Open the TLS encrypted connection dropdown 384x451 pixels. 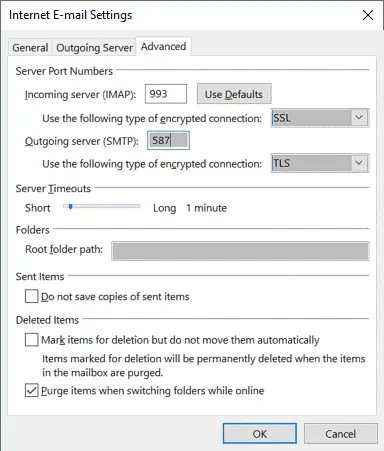(x=320, y=163)
